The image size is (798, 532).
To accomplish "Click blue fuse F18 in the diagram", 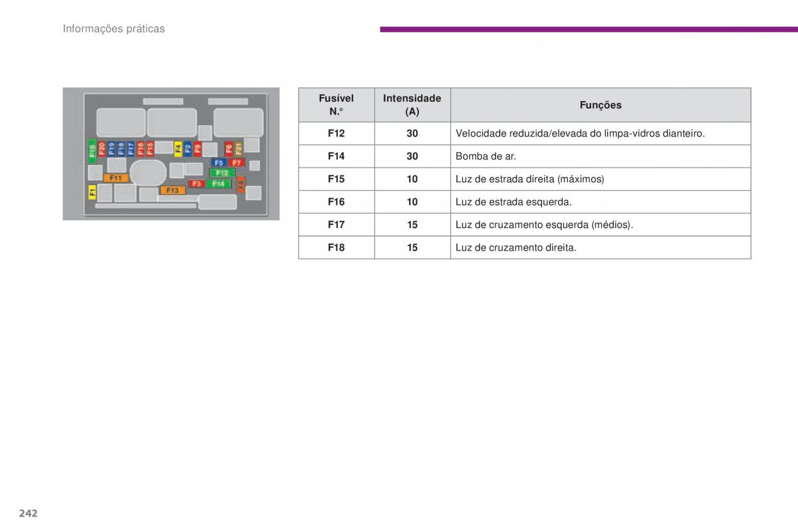I will [x=121, y=149].
